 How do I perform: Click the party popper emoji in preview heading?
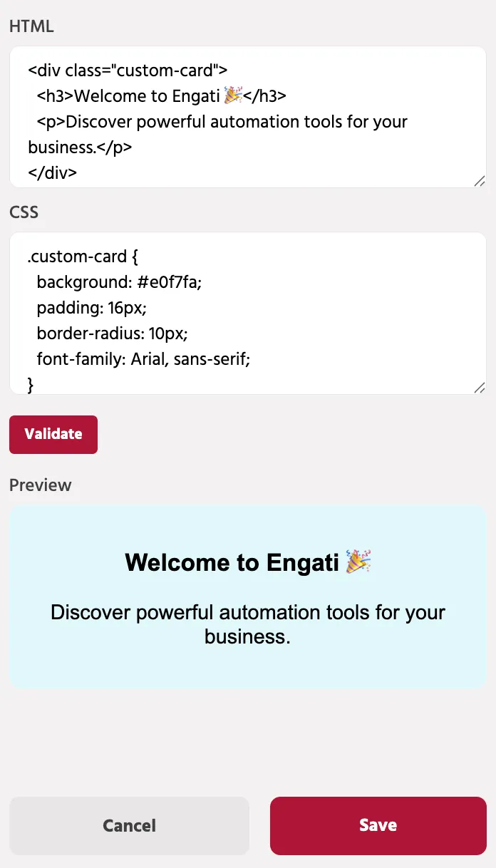(358, 562)
